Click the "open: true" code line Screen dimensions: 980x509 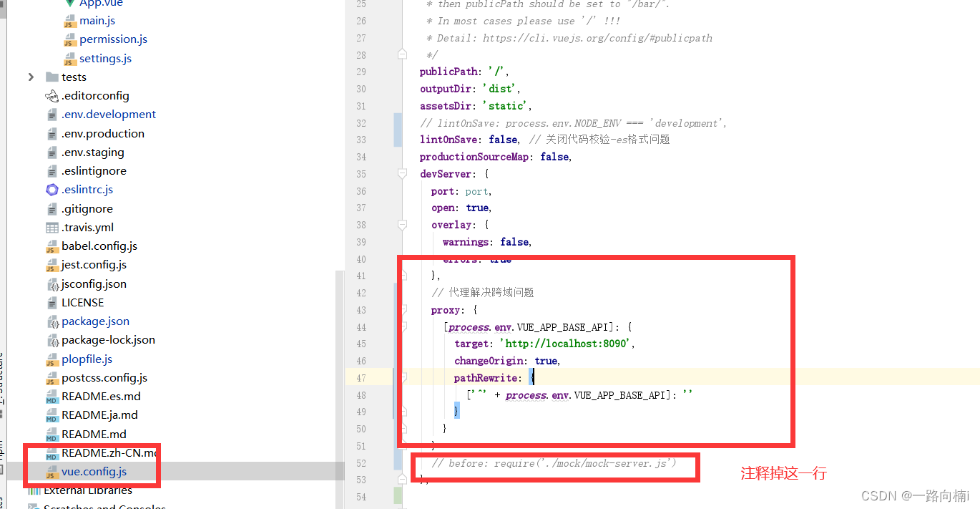coord(461,208)
